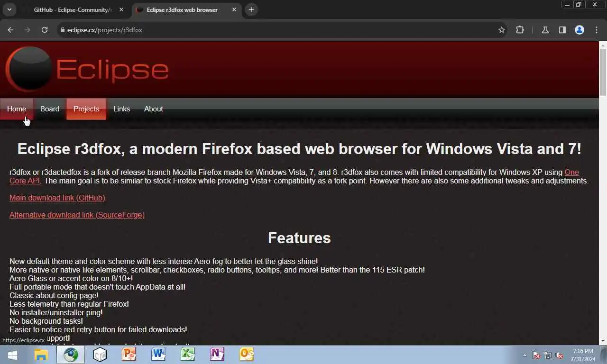The width and height of the screenshot is (607, 364).
Task: Open the Projects nav item
Action: 86,109
